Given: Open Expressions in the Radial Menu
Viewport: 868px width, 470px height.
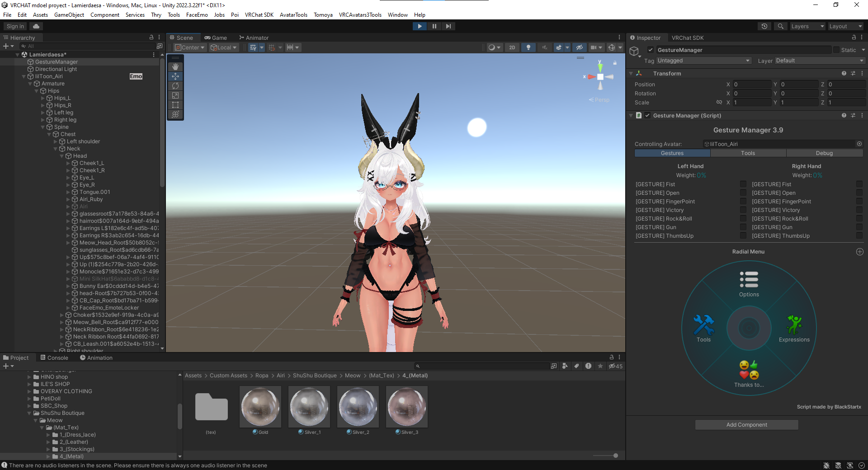Looking at the screenshot, I should pyautogui.click(x=794, y=329).
